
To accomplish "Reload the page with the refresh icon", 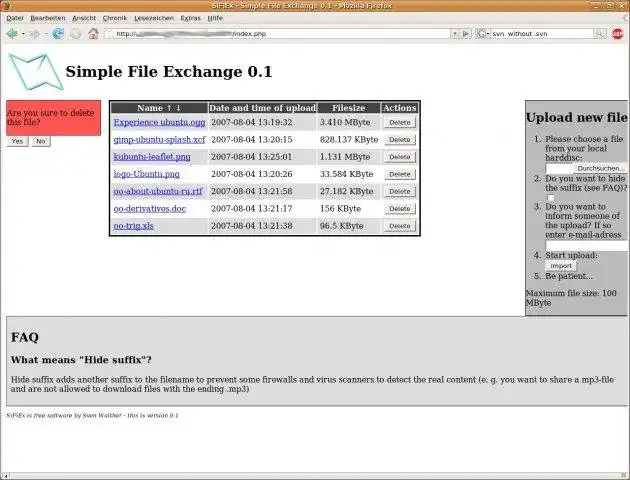I will click(58, 34).
